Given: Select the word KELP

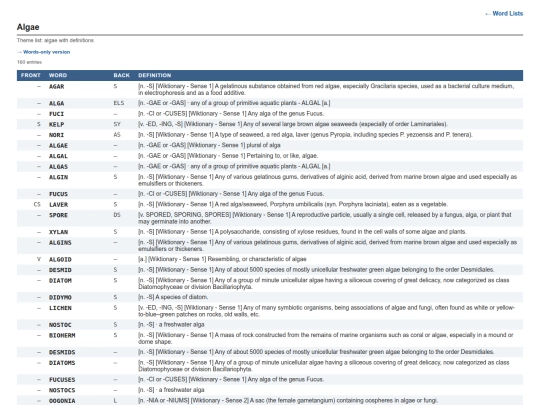Looking at the screenshot, I should pos(56,124).
